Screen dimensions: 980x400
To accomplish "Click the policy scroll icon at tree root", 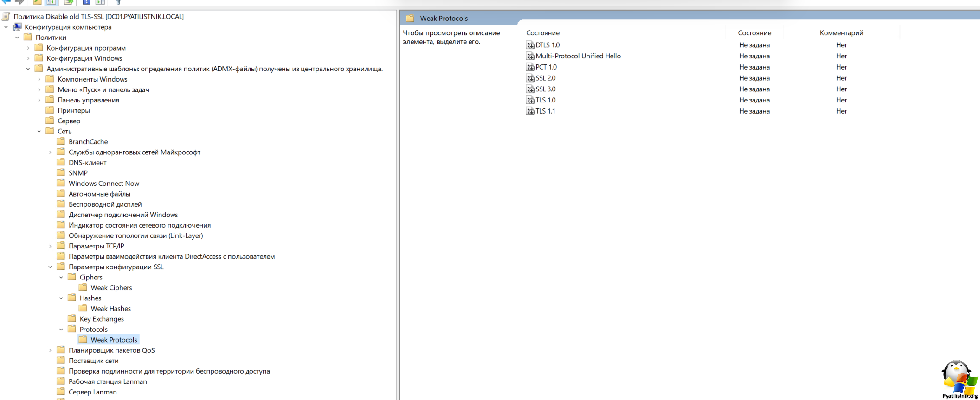I will point(6,17).
